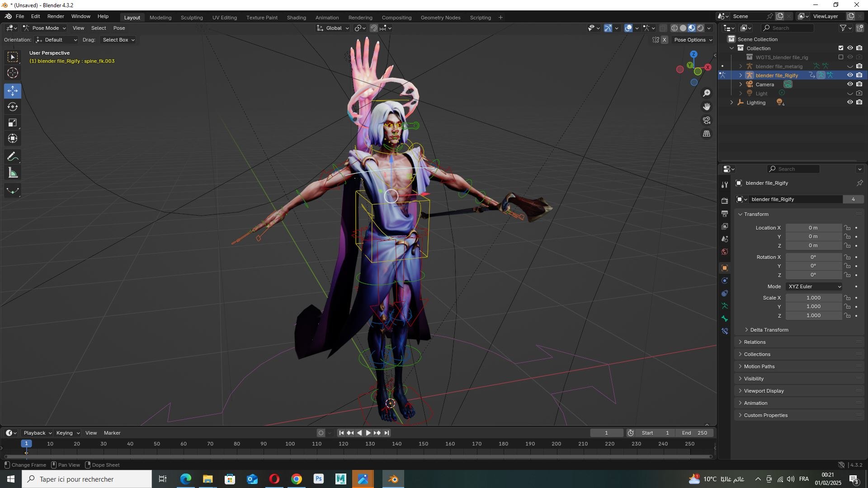
Task: Click the Scale X value field
Action: pyautogui.click(x=814, y=298)
